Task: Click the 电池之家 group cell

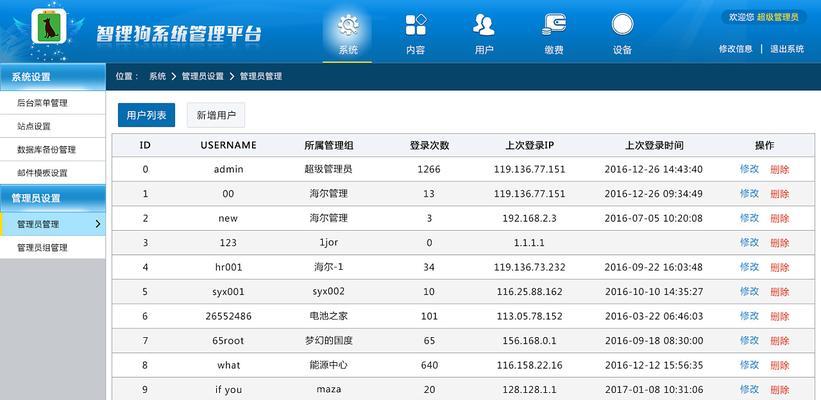Action: (328, 316)
